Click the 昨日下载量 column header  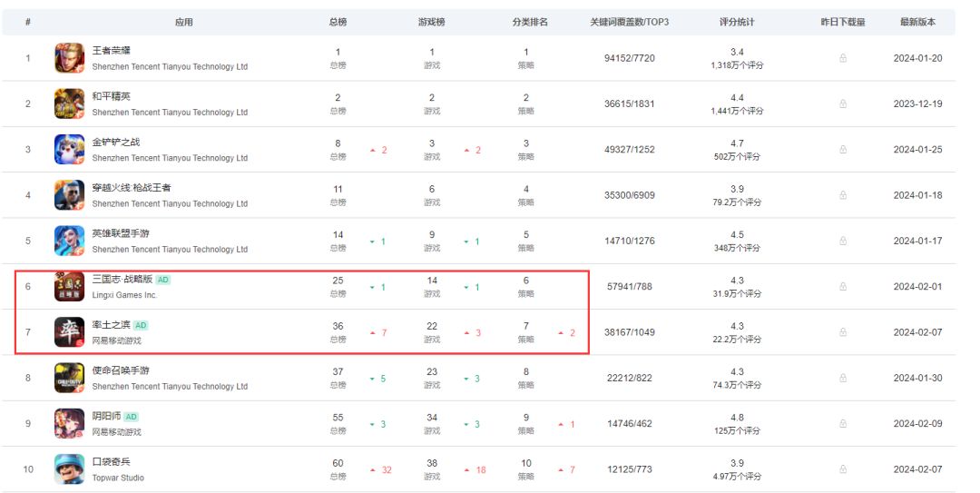point(842,22)
